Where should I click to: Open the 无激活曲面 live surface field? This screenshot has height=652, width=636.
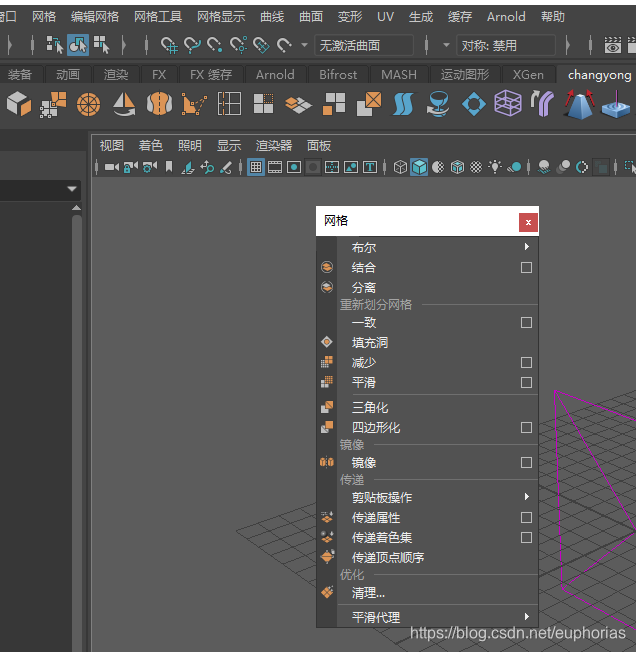click(x=364, y=45)
